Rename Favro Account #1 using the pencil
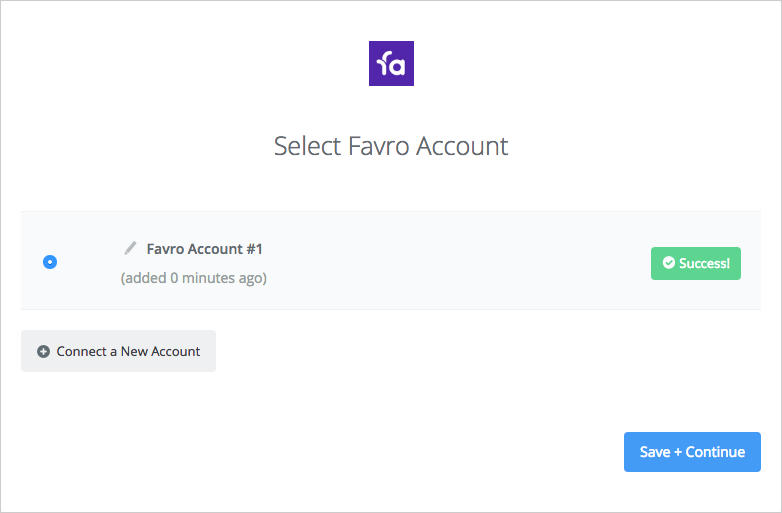This screenshot has width=782, height=513. pyautogui.click(x=130, y=248)
